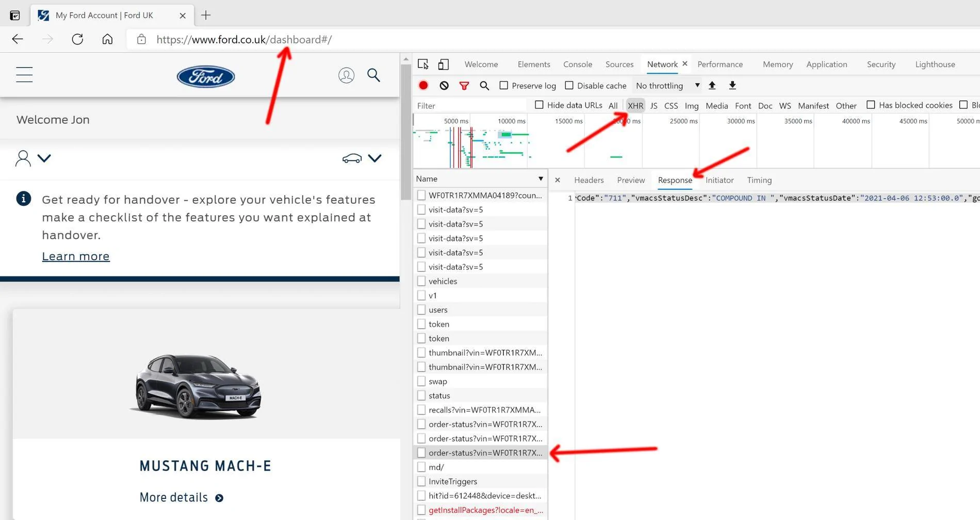Open the Sources panel

click(619, 64)
